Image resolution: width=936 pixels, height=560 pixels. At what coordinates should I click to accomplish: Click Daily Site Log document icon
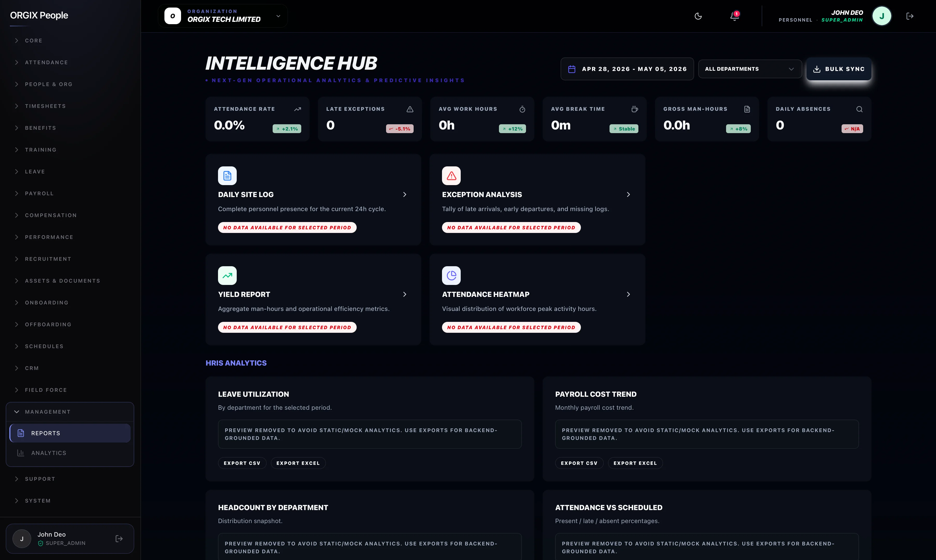[227, 175]
